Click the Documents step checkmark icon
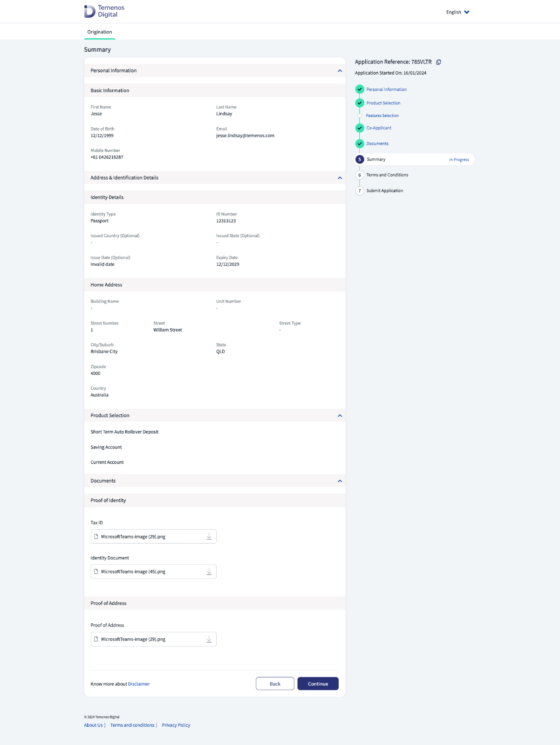This screenshot has width=560, height=745. 360,144
